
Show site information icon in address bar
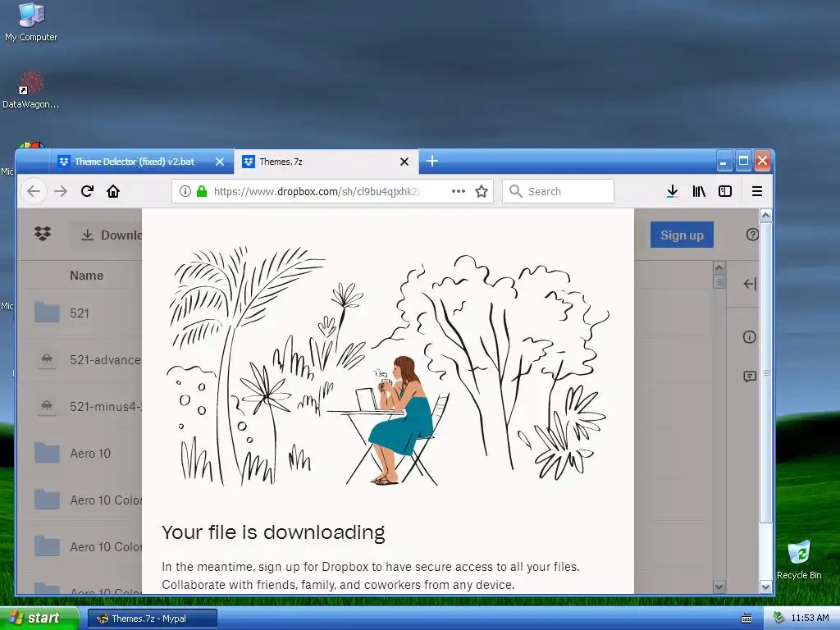click(x=185, y=191)
